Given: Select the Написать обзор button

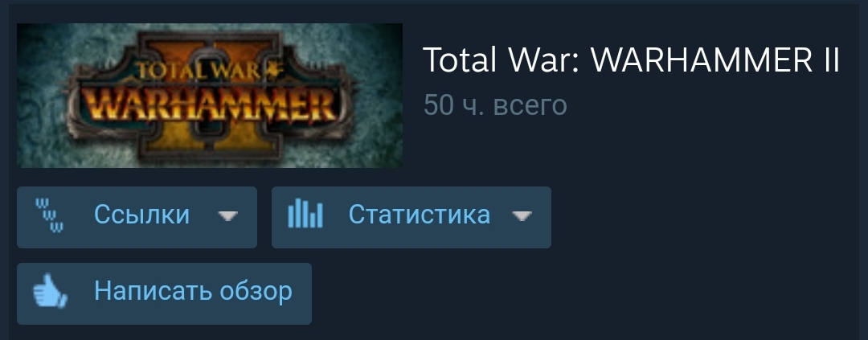Looking at the screenshot, I should click(165, 293).
